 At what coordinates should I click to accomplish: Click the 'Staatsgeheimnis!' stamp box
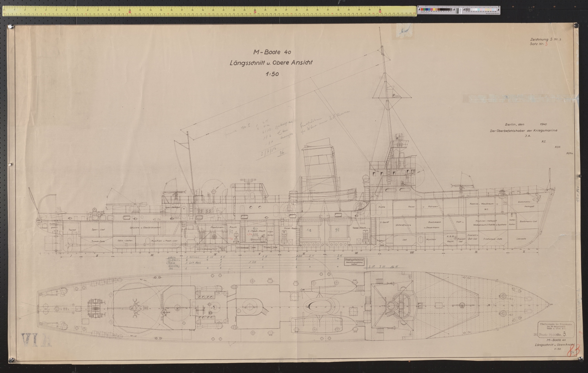click(x=354, y=262)
